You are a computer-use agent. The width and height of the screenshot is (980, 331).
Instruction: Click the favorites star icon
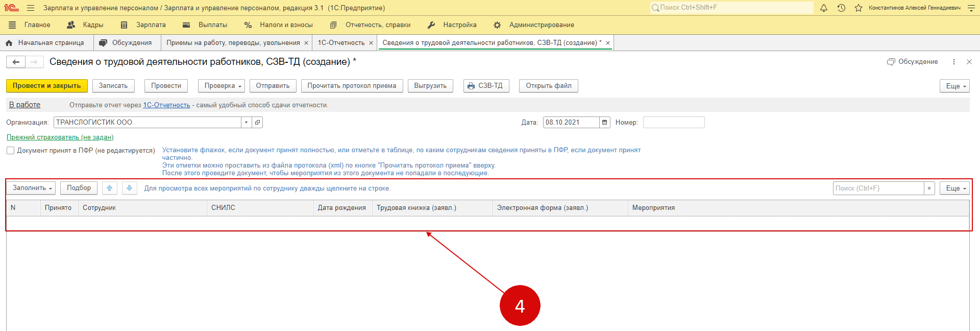pyautogui.click(x=859, y=8)
